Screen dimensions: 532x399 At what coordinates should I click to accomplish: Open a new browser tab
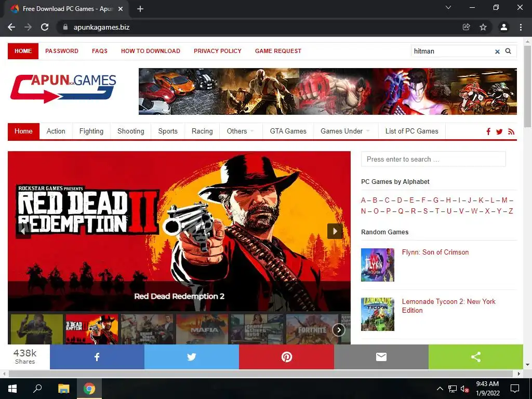[140, 9]
